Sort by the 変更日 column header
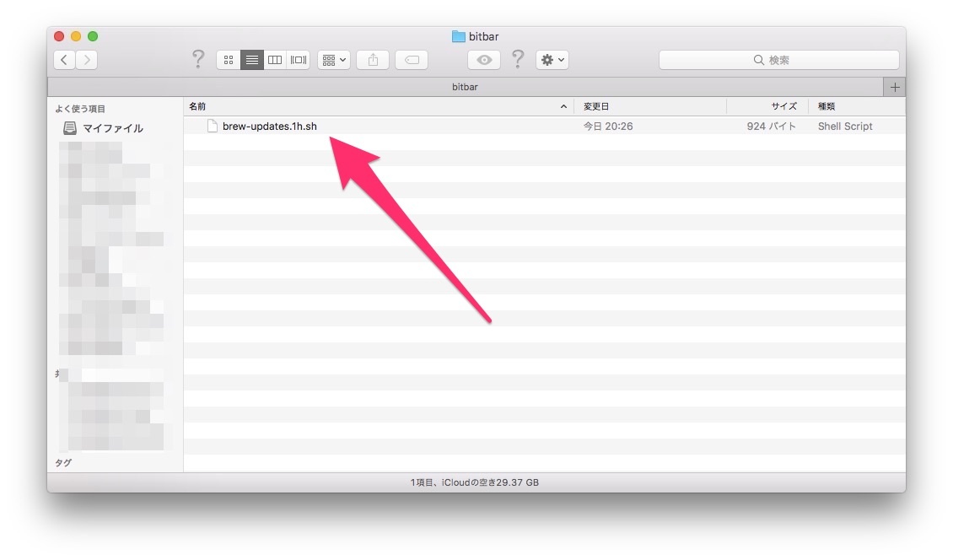953x560 pixels. pos(649,106)
